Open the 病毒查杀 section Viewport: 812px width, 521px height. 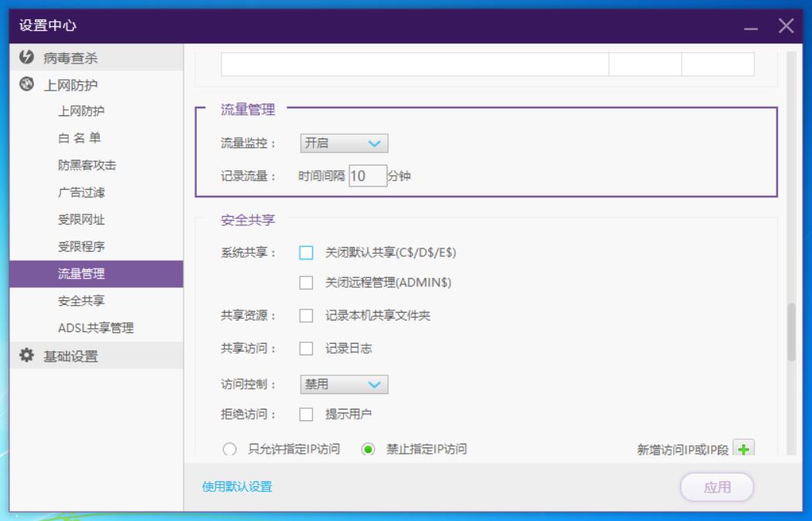pyautogui.click(x=96, y=57)
